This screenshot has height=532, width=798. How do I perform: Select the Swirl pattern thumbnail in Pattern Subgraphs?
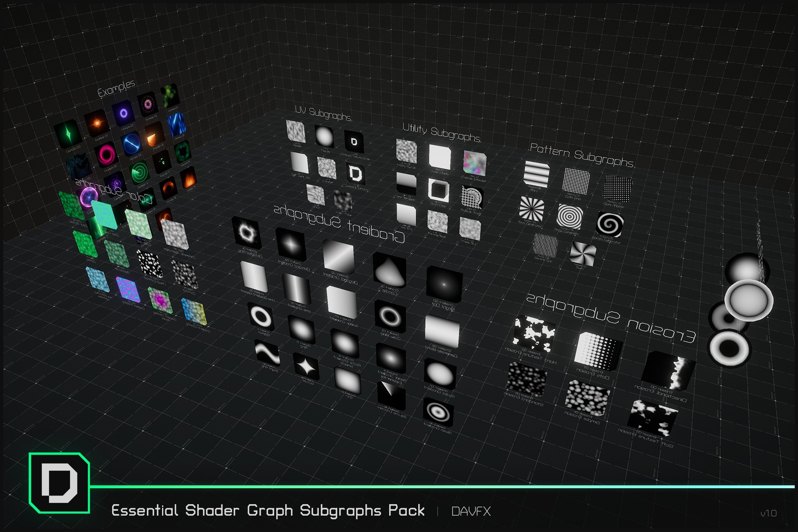(x=583, y=252)
